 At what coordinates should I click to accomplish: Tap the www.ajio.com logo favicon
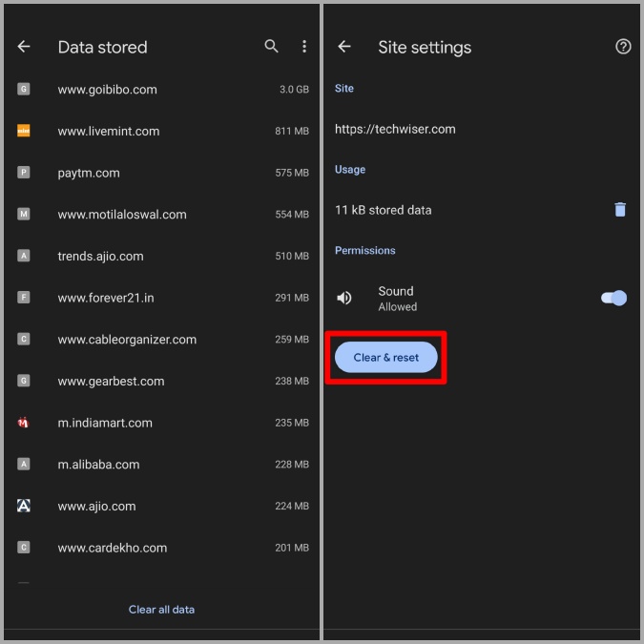pyautogui.click(x=24, y=506)
